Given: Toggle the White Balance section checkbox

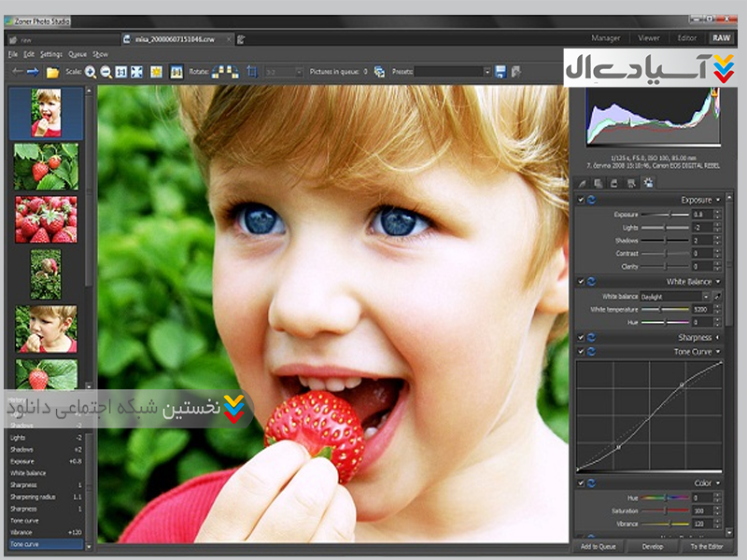Looking at the screenshot, I should [581, 281].
